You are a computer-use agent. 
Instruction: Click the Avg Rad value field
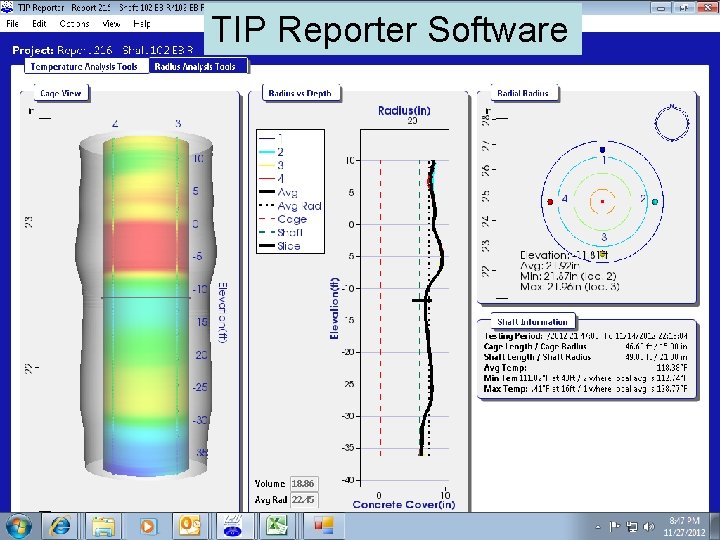(304, 500)
